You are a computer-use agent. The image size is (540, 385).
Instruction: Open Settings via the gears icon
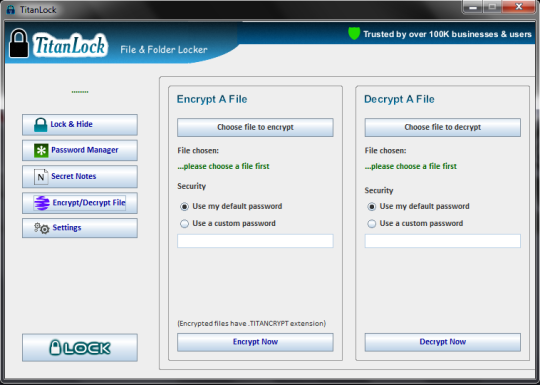pos(41,228)
